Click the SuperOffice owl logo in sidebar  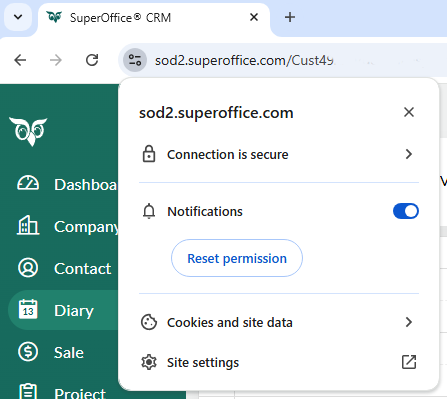(x=28, y=131)
